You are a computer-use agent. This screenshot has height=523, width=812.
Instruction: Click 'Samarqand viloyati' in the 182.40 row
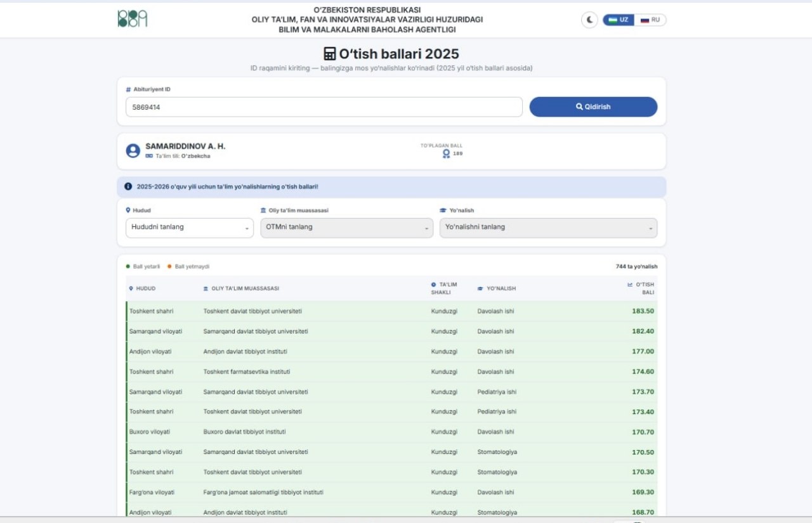(x=155, y=332)
